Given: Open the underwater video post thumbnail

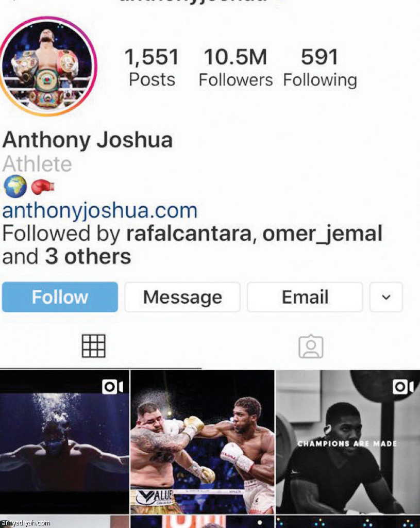Looking at the screenshot, I should pyautogui.click(x=64, y=442).
